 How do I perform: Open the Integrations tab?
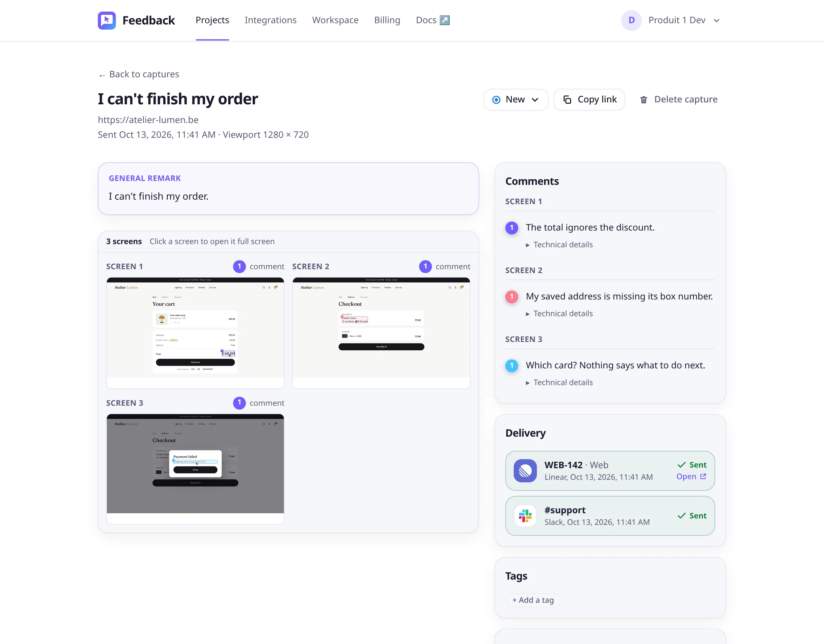(270, 20)
